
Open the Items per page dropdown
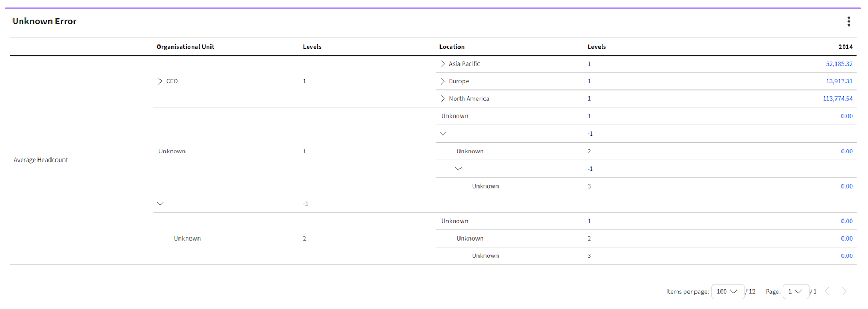[x=727, y=292]
